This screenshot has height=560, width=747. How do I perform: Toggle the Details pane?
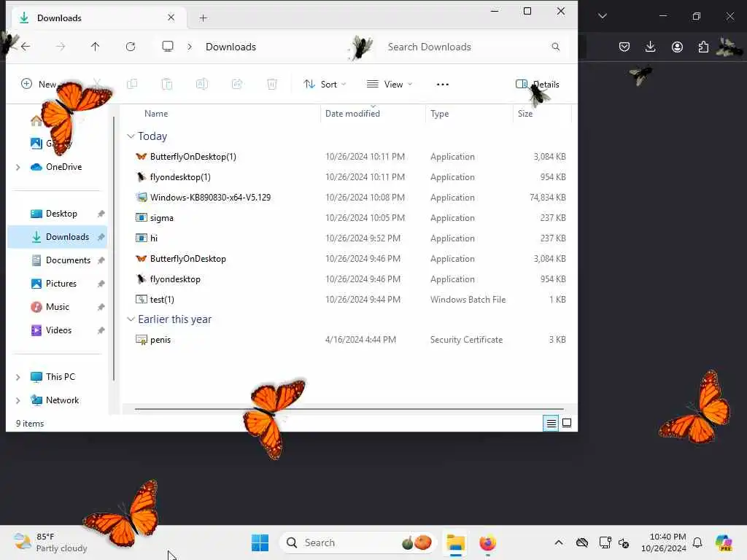[x=538, y=85]
